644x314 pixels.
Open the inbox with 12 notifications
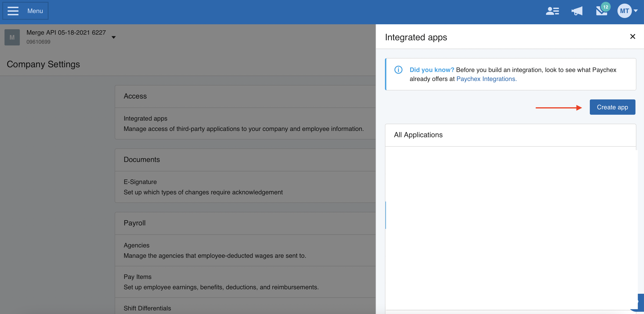[x=601, y=11]
